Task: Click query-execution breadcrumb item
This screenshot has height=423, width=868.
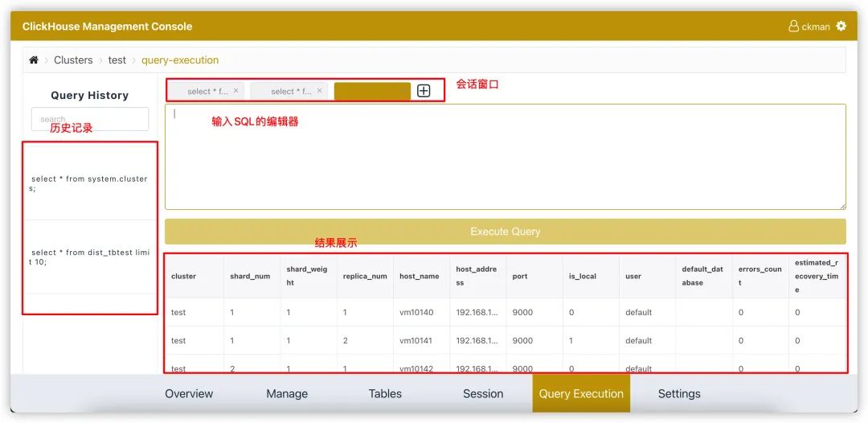Action: click(180, 60)
